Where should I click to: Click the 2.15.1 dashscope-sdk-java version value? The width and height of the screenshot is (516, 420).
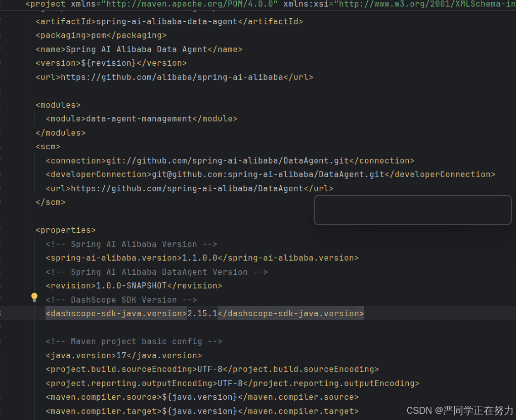[202, 314]
